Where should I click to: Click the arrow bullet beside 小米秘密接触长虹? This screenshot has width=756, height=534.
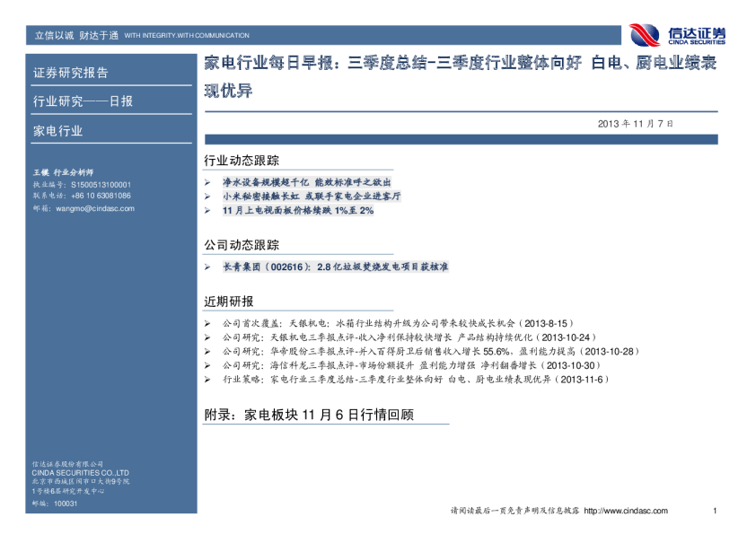[208, 196]
